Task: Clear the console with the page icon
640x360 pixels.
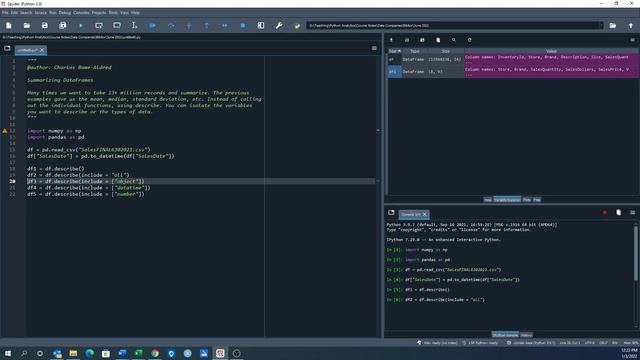Action: (x=618, y=213)
